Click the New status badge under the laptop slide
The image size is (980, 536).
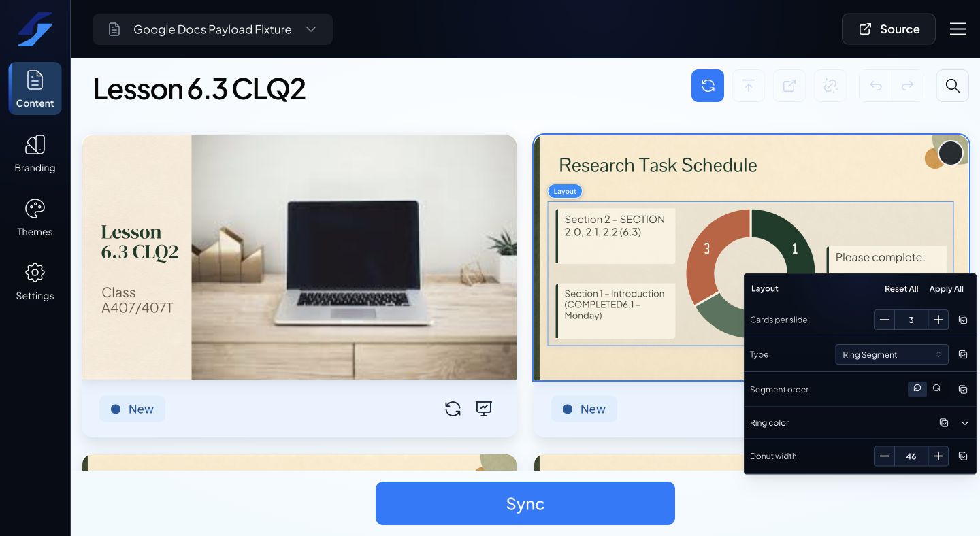click(132, 409)
